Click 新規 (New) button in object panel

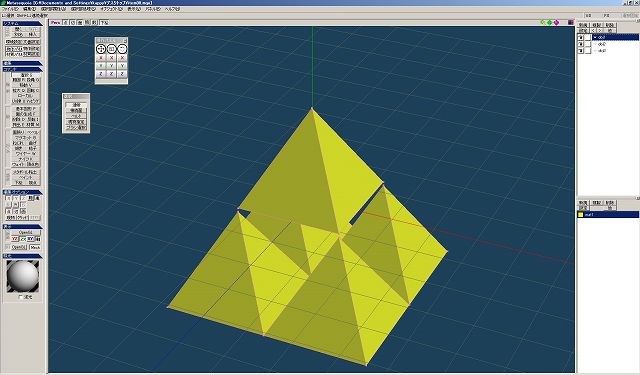[583, 25]
